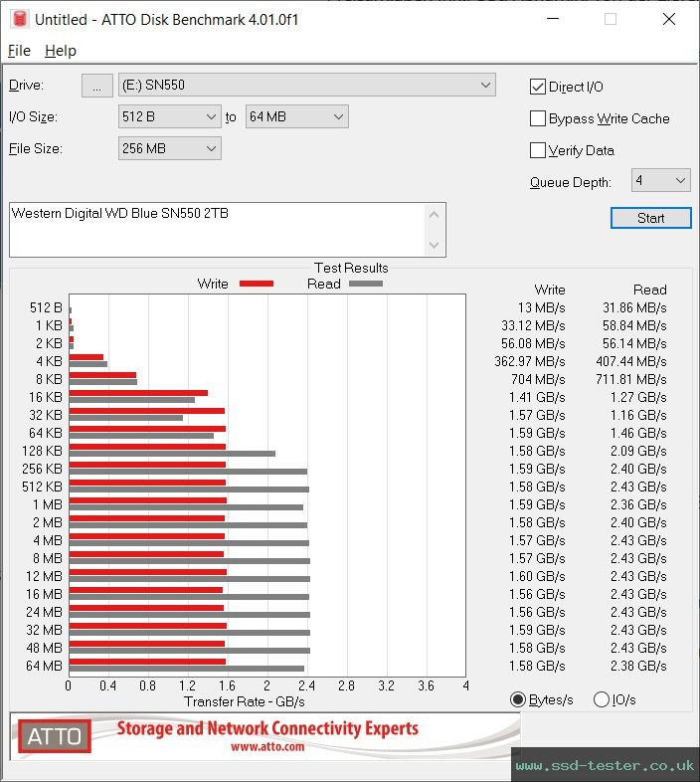Expand the I/O Size minimum dropdown (512 B)
700x782 pixels.
coord(169,116)
